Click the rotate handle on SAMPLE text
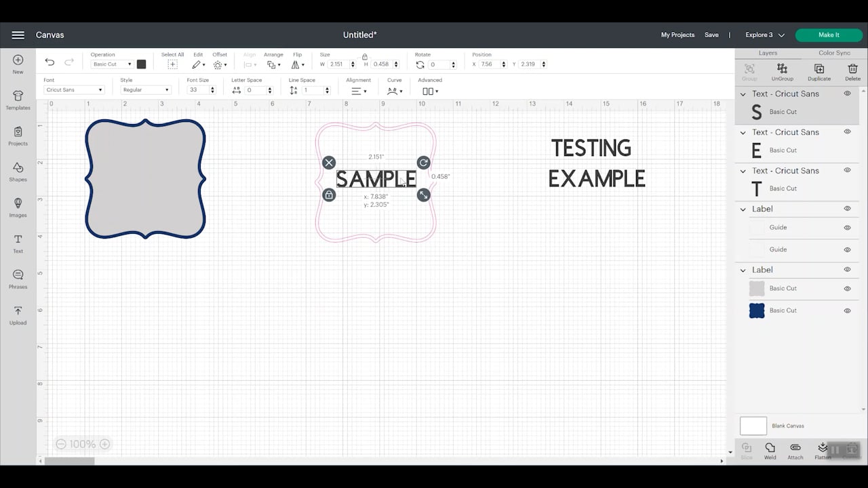 [423, 163]
